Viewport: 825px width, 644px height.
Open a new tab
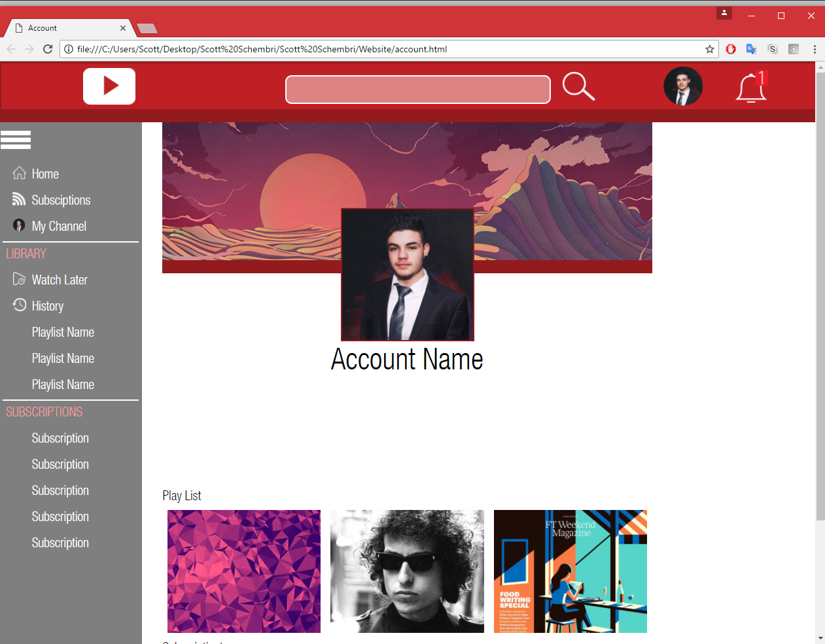tap(147, 29)
